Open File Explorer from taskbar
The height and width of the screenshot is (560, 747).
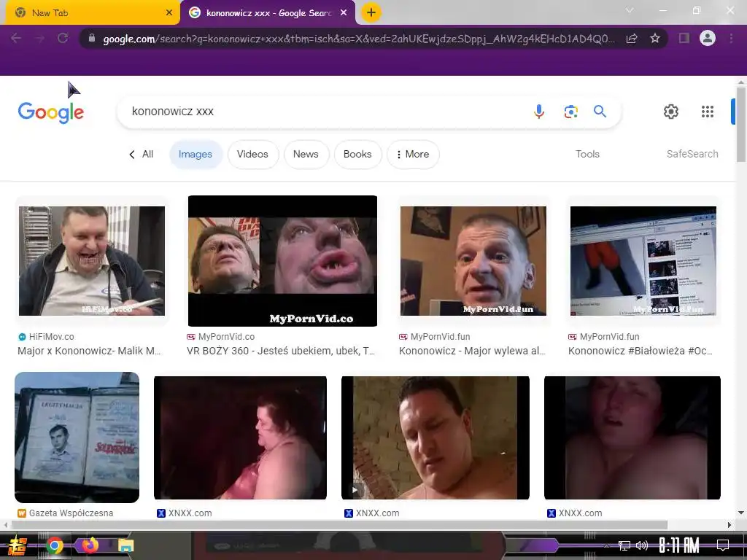[126, 545]
